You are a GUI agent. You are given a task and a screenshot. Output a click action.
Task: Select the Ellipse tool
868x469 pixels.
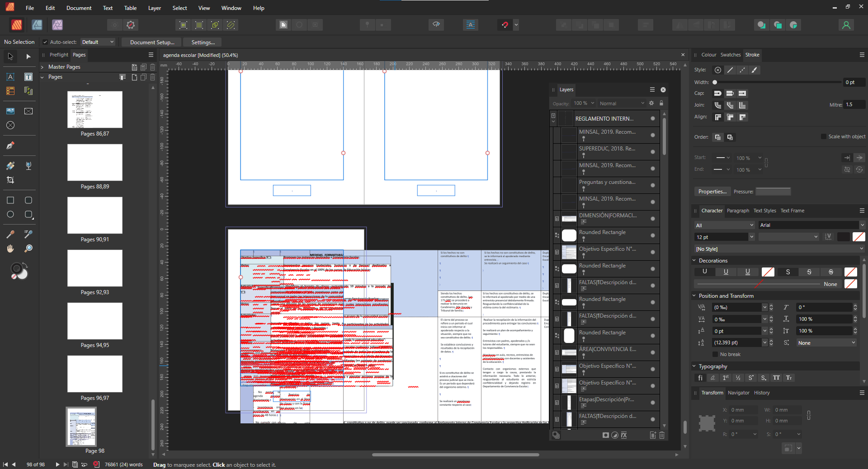point(10,215)
